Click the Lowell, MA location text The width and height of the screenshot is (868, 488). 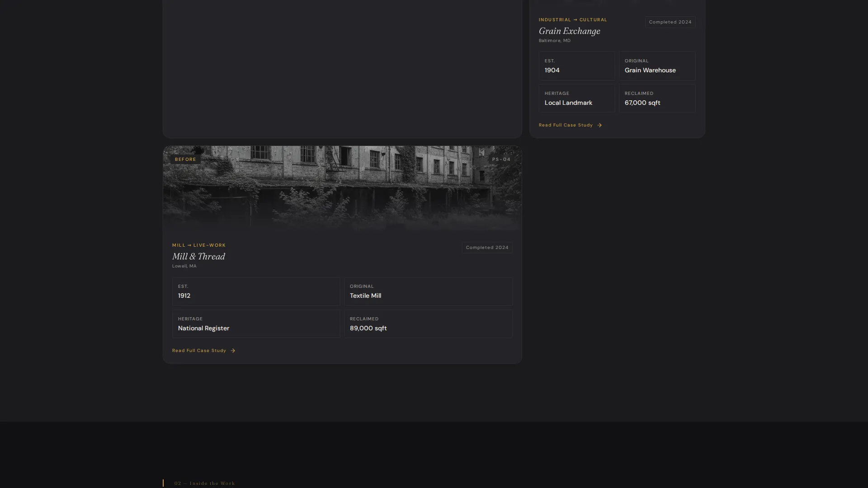pos(184,266)
